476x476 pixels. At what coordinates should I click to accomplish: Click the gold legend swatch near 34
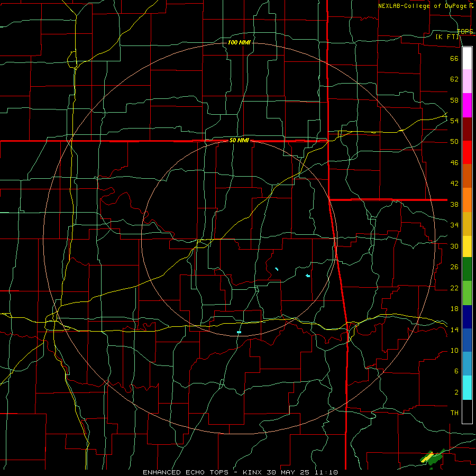click(467, 224)
